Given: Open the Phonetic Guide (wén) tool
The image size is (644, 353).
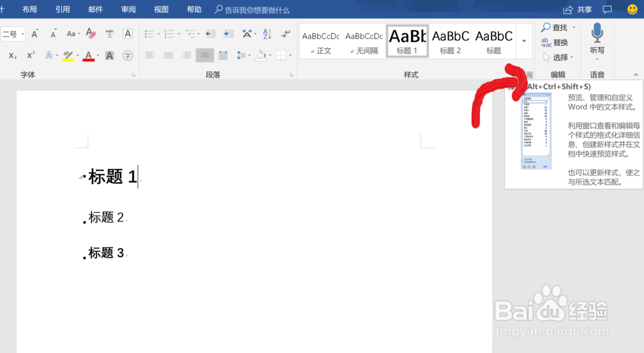Looking at the screenshot, I should pos(109,33).
